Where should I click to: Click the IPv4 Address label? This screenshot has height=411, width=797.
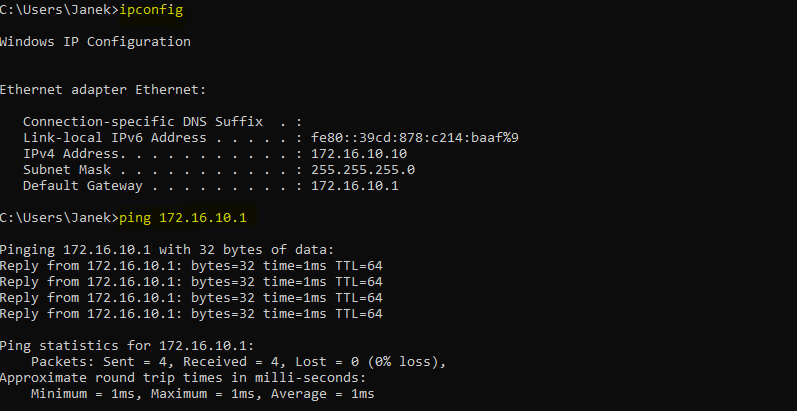click(x=75, y=154)
